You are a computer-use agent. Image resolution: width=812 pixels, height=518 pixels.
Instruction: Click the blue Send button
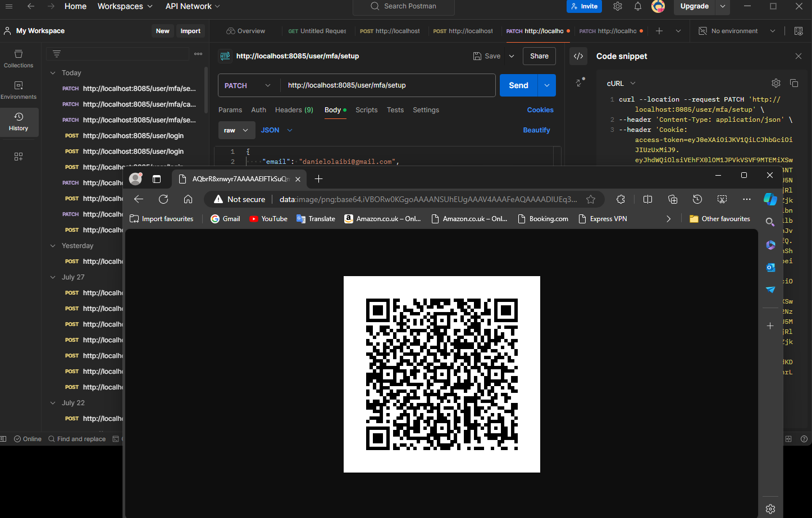tap(518, 85)
